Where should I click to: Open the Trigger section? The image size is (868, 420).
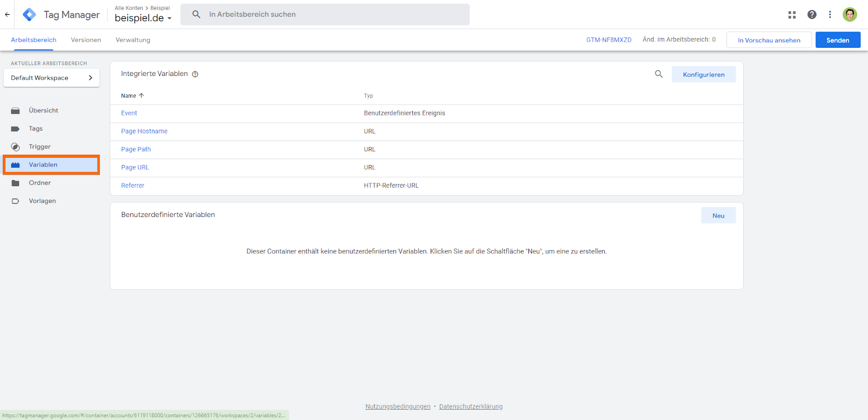click(40, 147)
